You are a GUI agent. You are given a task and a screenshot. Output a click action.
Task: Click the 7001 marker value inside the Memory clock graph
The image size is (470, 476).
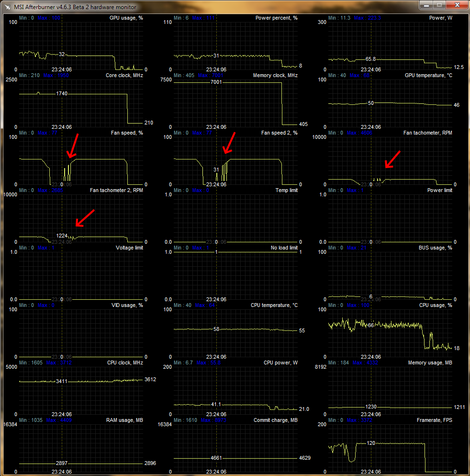[x=216, y=82]
